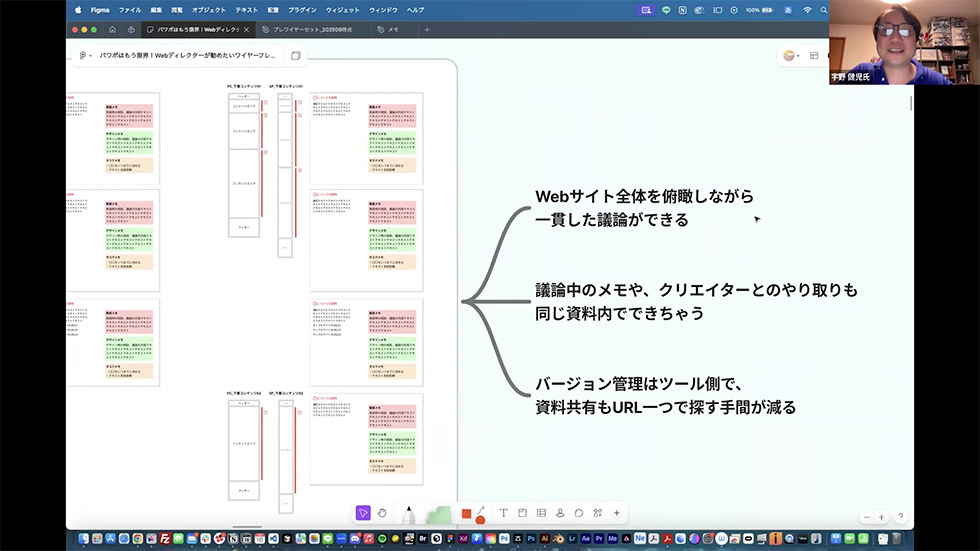Open Adobe XD from the Dock
This screenshot has height=551, width=980.
click(x=463, y=539)
